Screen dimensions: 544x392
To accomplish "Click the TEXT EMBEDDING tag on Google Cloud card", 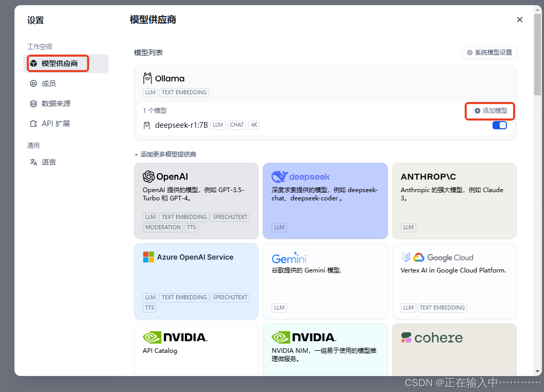I will coord(442,308).
